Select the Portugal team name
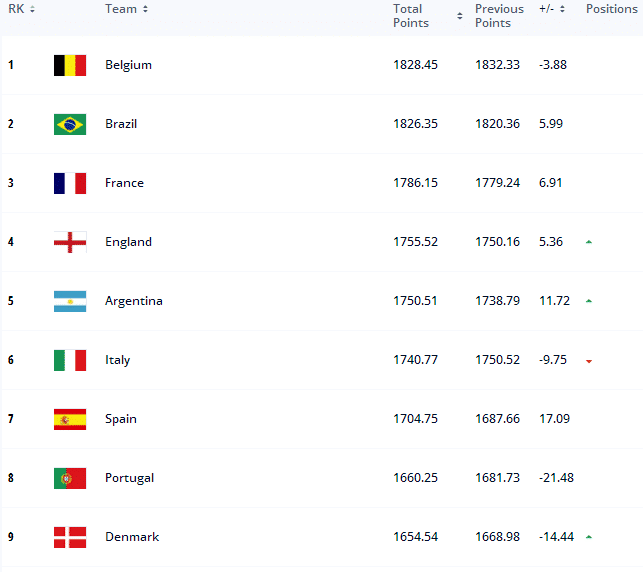This screenshot has width=643, height=572. pyautogui.click(x=129, y=478)
